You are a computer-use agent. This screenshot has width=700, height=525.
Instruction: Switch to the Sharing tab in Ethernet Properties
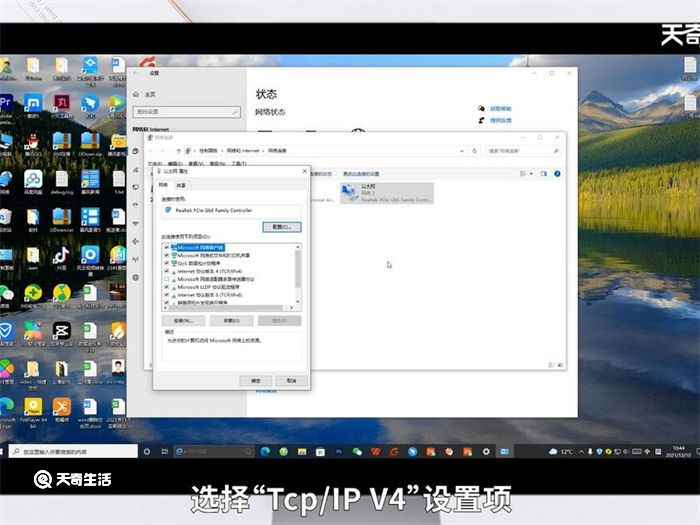click(181, 185)
